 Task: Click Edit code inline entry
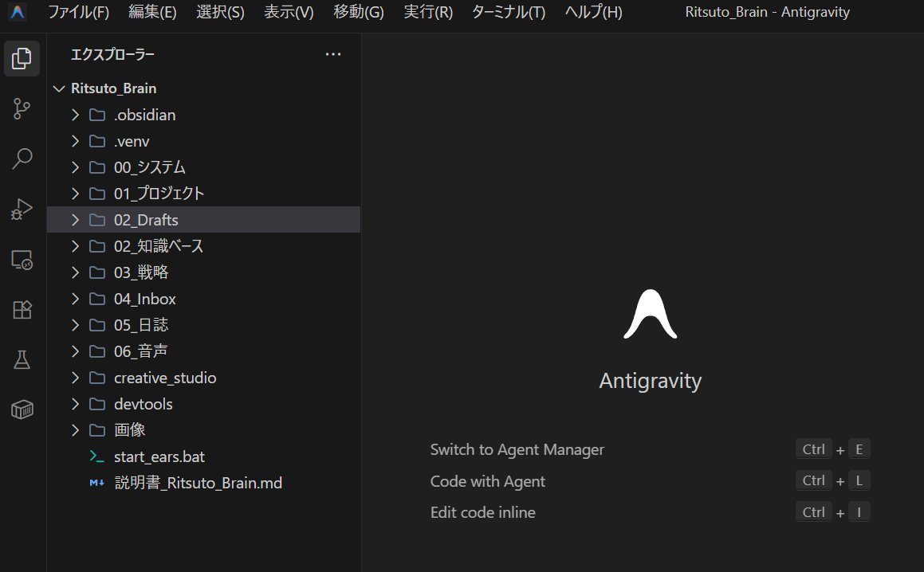point(482,512)
